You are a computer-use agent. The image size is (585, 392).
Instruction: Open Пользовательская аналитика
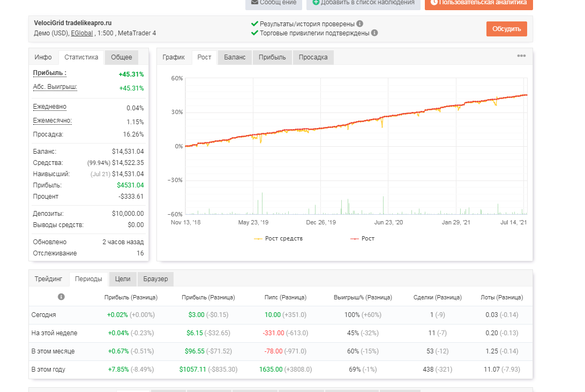tap(479, 3)
